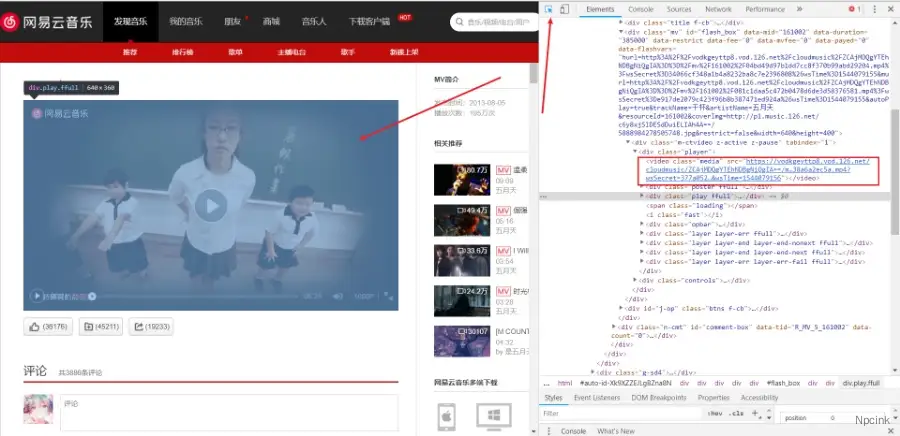This screenshot has height=436, width=900.
Task: Select the drawer Console tab at bottom
Action: pos(573,431)
